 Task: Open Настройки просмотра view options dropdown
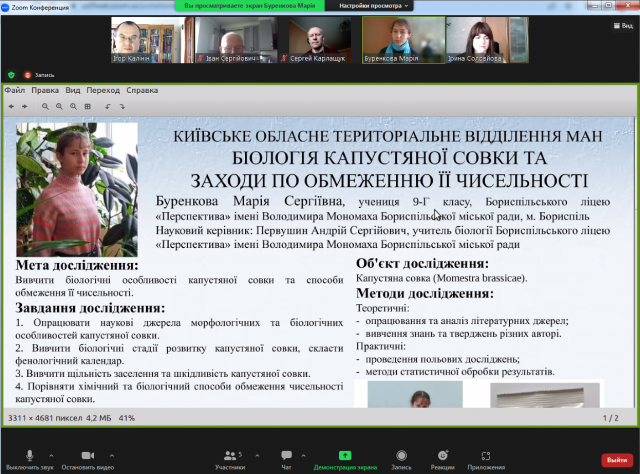click(x=373, y=6)
